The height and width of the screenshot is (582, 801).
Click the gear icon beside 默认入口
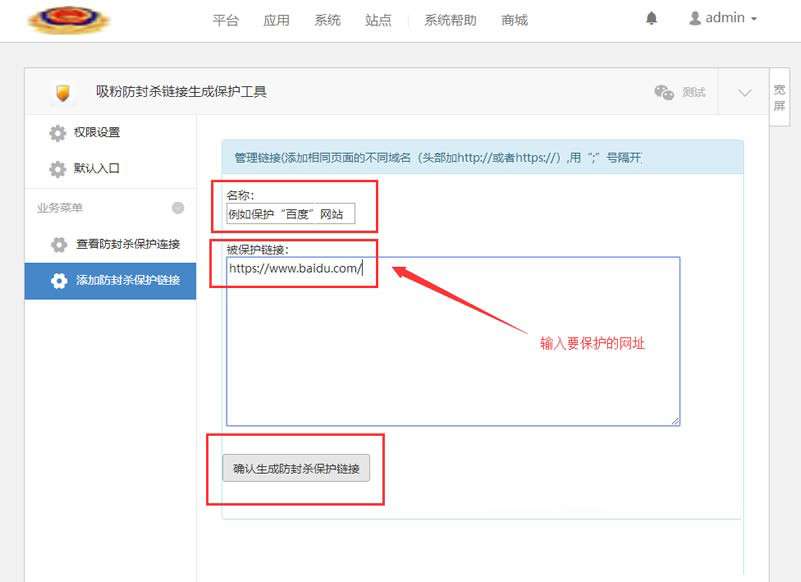(x=57, y=169)
